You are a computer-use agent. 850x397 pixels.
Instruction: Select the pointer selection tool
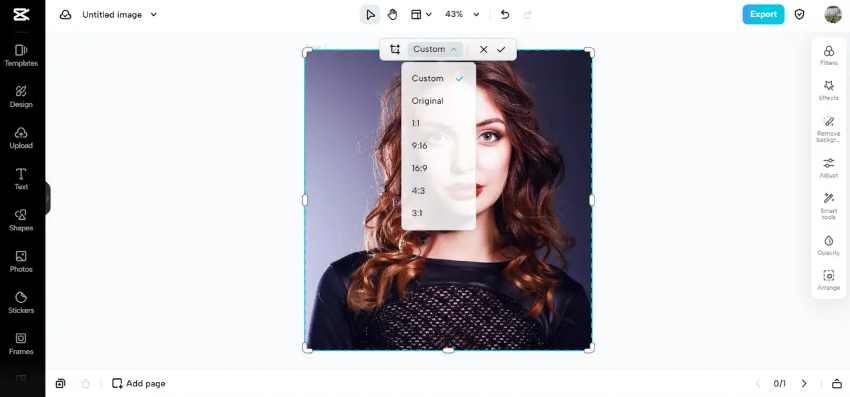tap(370, 15)
